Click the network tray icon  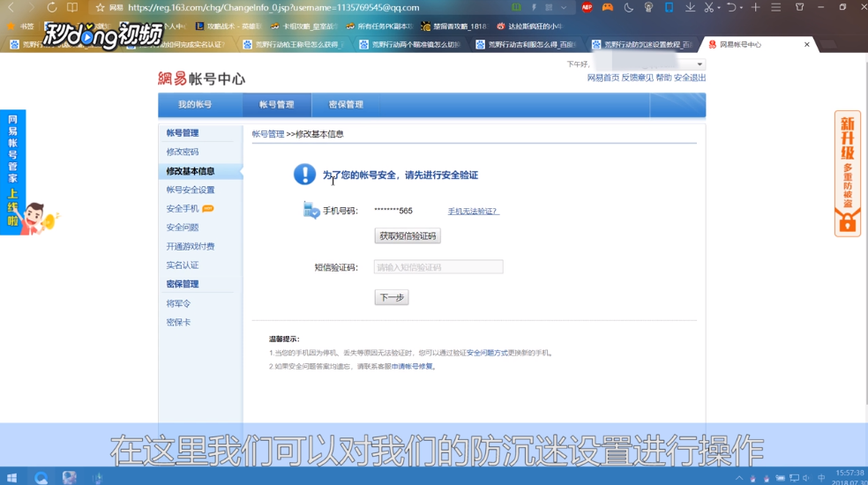point(795,478)
